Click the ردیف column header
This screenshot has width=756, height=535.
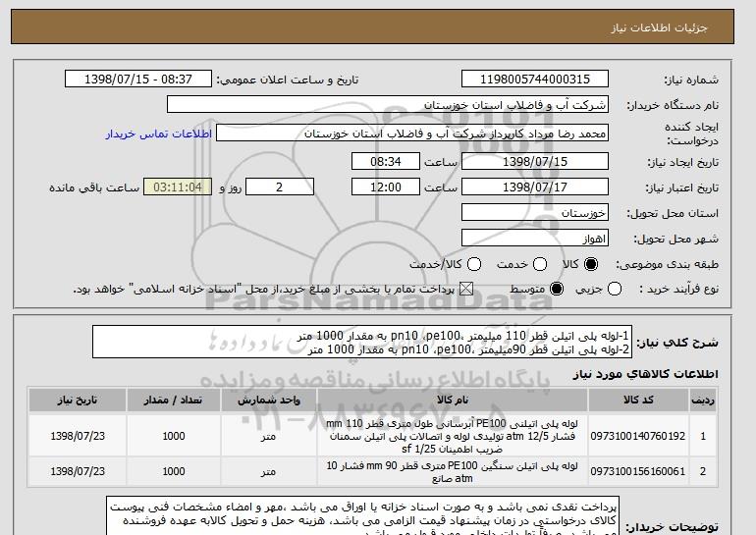click(702, 401)
